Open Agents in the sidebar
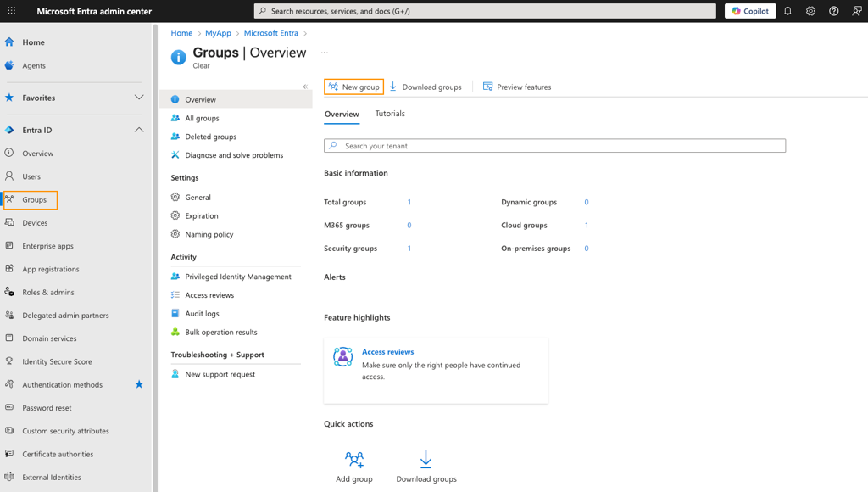Image resolution: width=868 pixels, height=492 pixels. [x=34, y=65]
